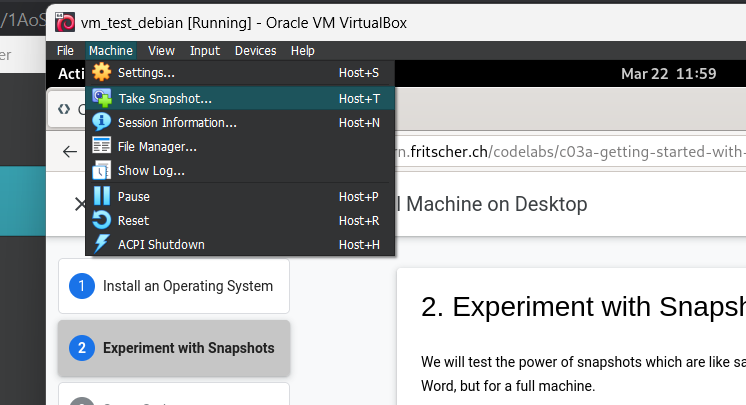
Task: Close the codelab with the X button
Action: click(x=80, y=204)
